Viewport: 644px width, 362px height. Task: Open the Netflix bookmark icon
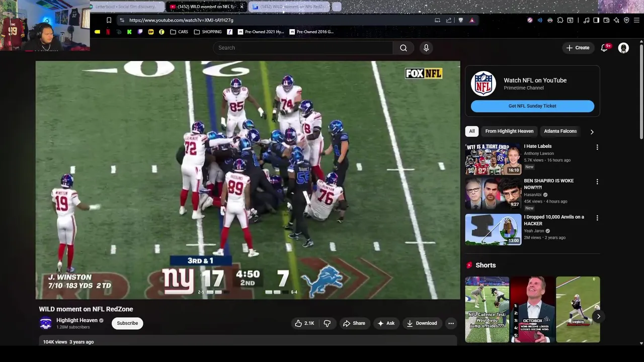pos(108,32)
